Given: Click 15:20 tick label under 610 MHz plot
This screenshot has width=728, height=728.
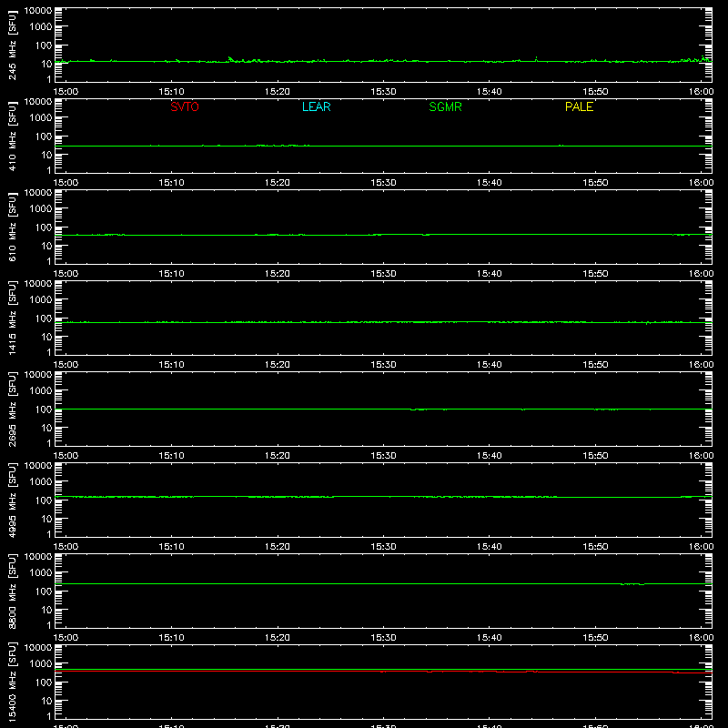Looking at the screenshot, I should point(278,274).
